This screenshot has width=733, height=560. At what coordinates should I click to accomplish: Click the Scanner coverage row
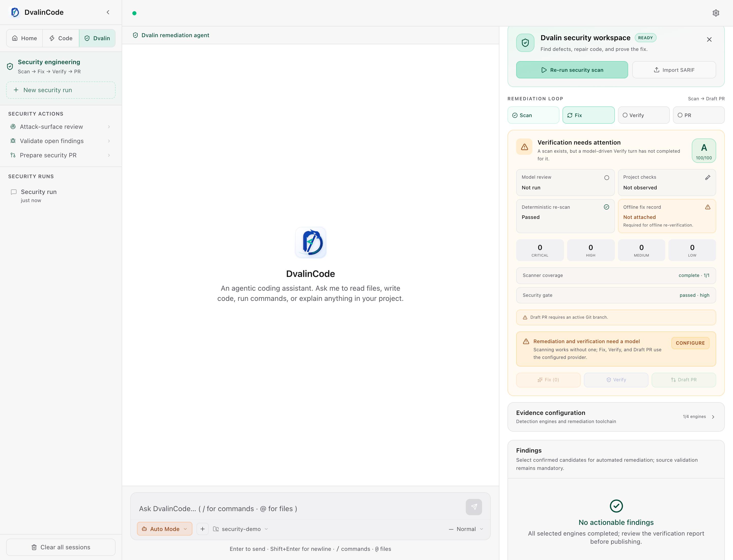coord(616,276)
